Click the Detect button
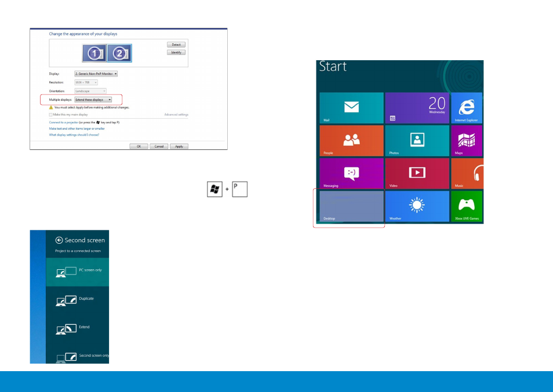 click(x=176, y=45)
